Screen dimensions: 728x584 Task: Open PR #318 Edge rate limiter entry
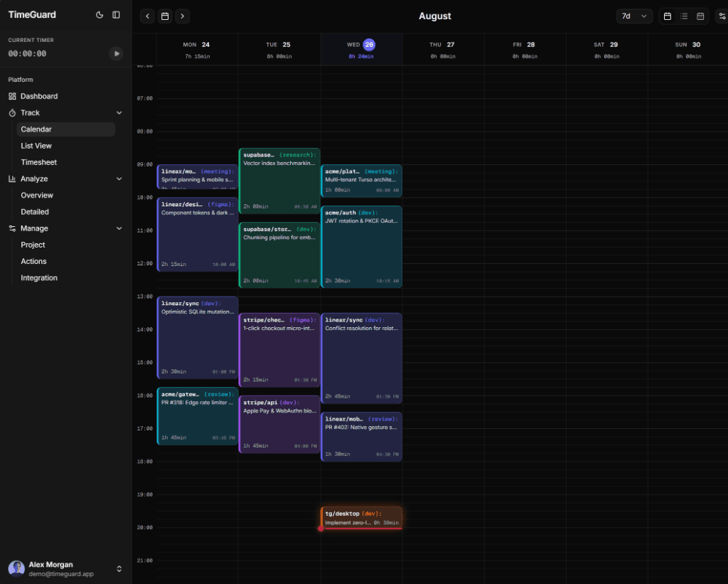198,416
